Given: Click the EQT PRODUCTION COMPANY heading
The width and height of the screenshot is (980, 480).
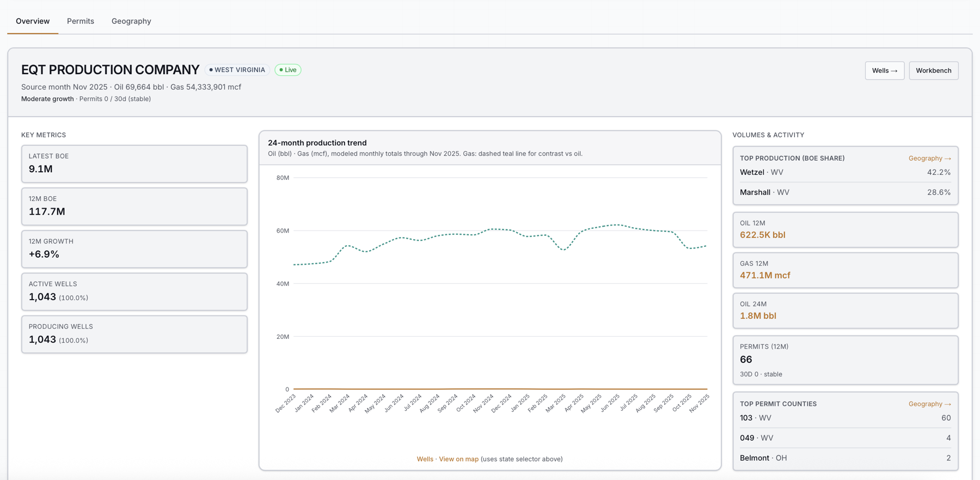Looking at the screenshot, I should click(x=111, y=70).
